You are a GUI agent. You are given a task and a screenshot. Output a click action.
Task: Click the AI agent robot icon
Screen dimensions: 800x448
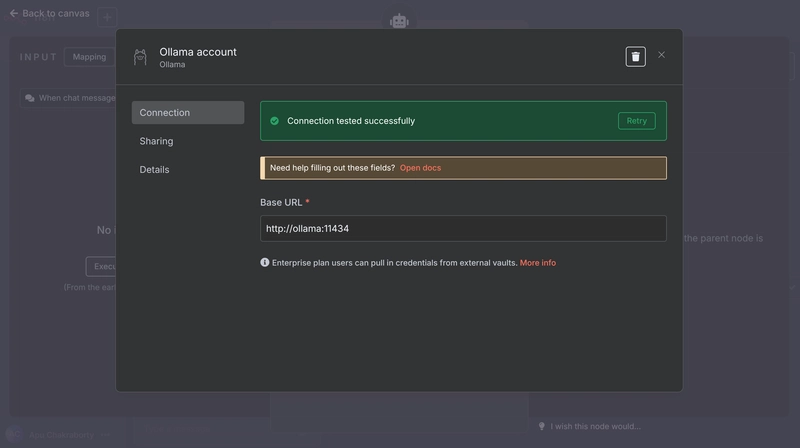pyautogui.click(x=399, y=21)
